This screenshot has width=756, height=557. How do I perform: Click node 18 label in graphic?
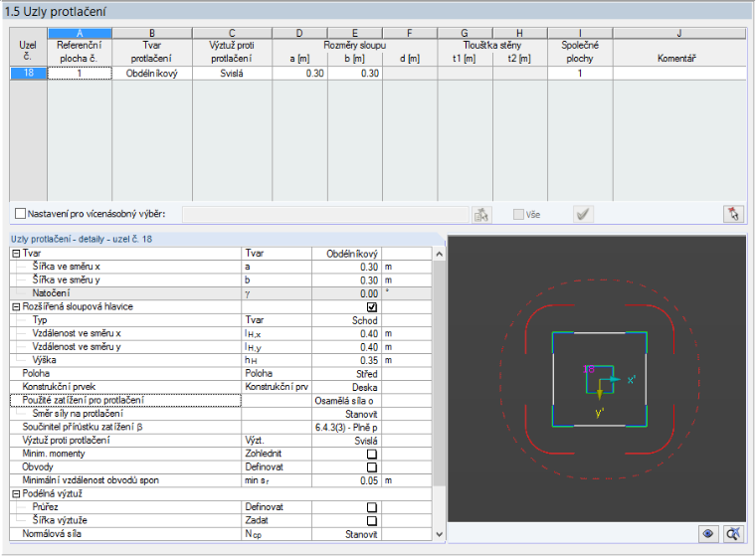589,369
